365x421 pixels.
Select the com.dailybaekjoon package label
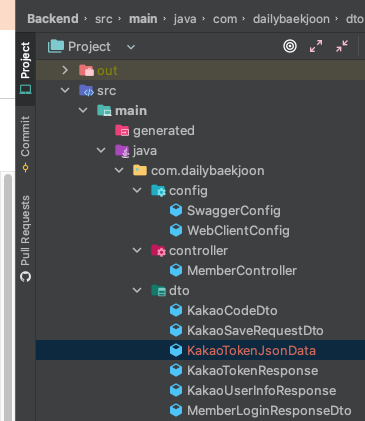point(208,171)
